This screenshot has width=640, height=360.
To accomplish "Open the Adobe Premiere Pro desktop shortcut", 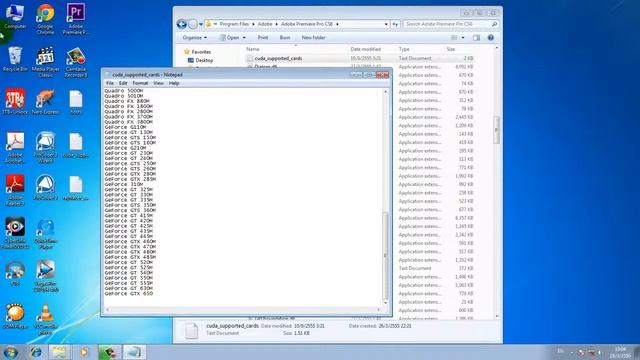I will pos(76,19).
